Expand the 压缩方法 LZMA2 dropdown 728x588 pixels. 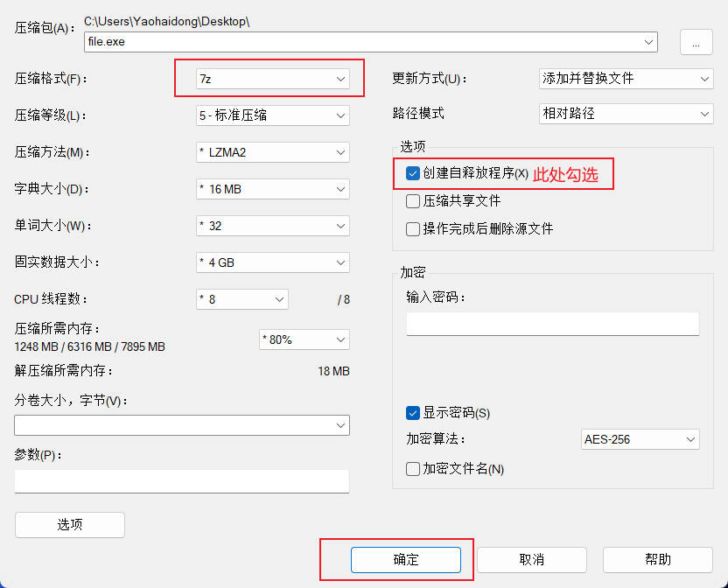(x=272, y=152)
